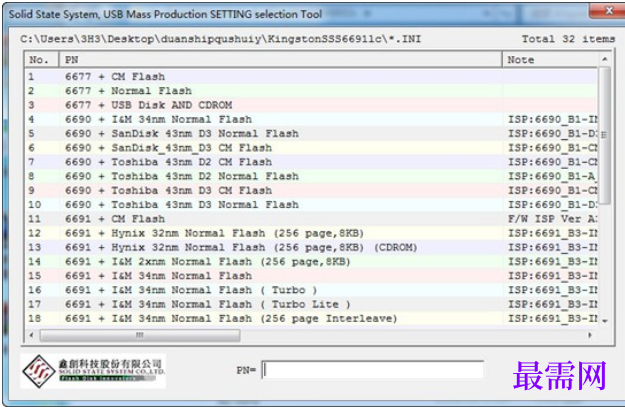Select '6690 + Toshiba 43nm D2 CM Flash'
The image size is (625, 407).
pos(311,162)
